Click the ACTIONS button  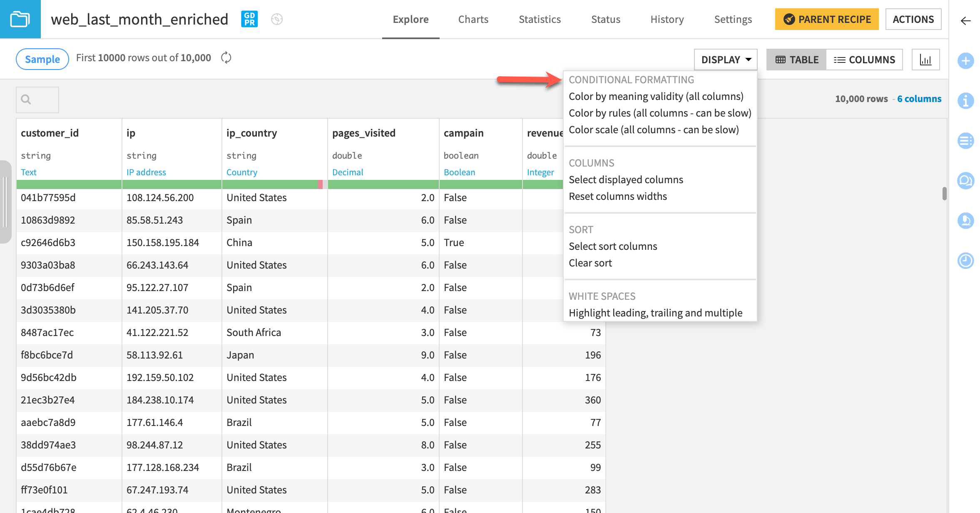[x=913, y=19]
